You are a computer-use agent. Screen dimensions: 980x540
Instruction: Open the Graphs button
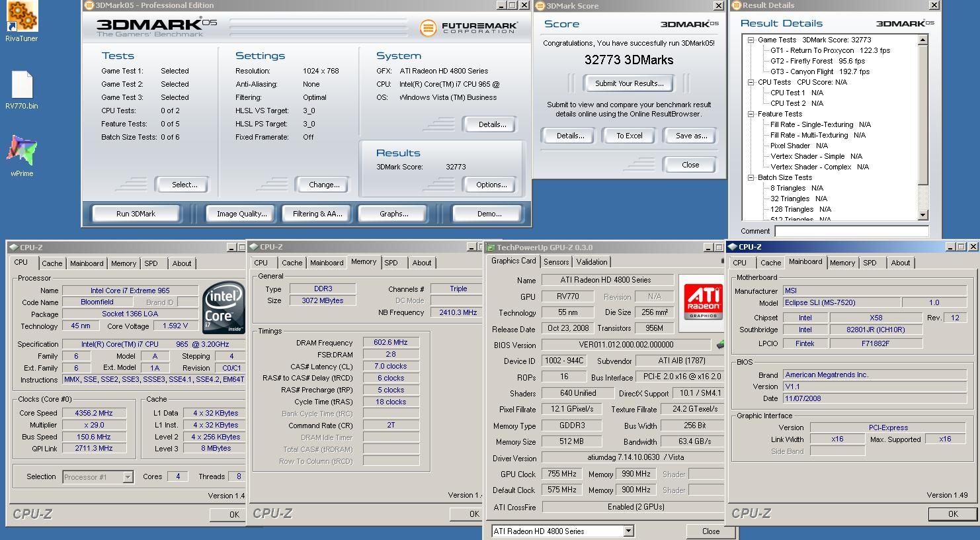394,214
